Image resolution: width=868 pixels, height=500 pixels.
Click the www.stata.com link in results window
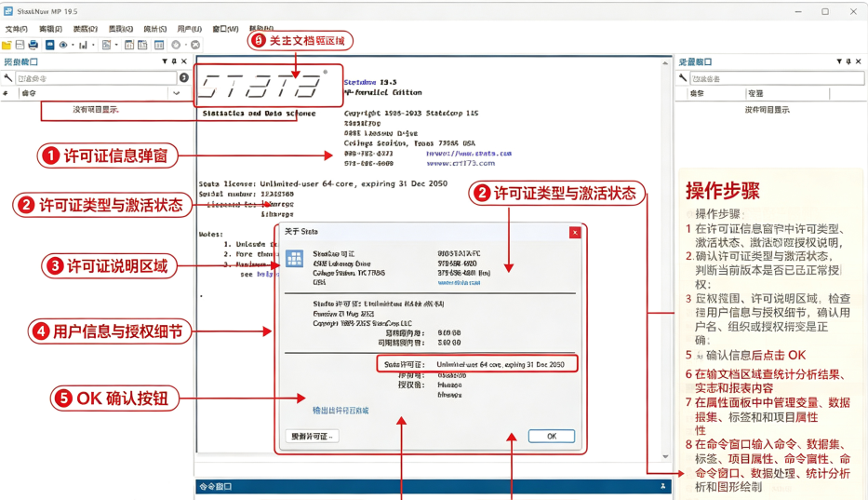pos(469,153)
